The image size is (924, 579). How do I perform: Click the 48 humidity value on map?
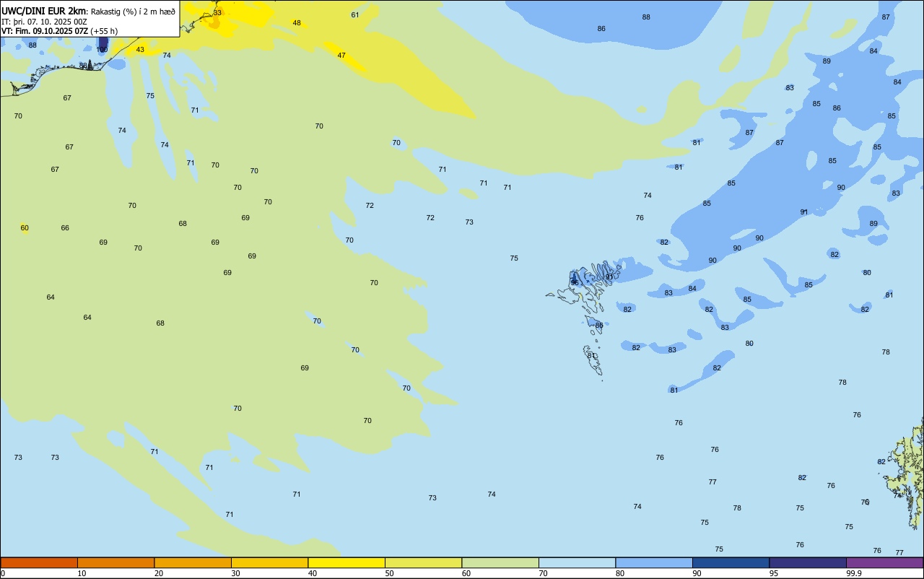coord(297,23)
